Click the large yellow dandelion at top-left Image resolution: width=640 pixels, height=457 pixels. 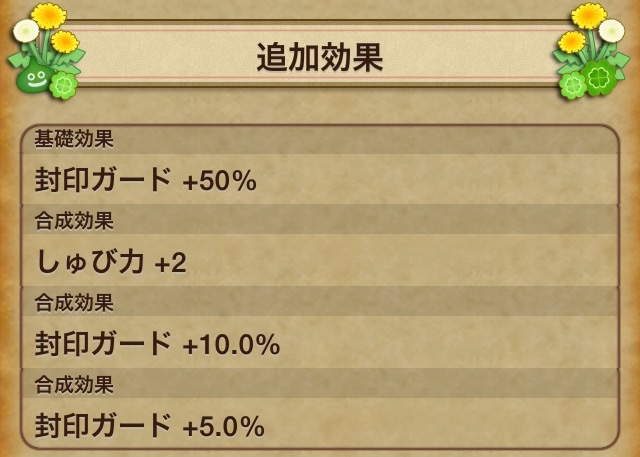click(47, 15)
